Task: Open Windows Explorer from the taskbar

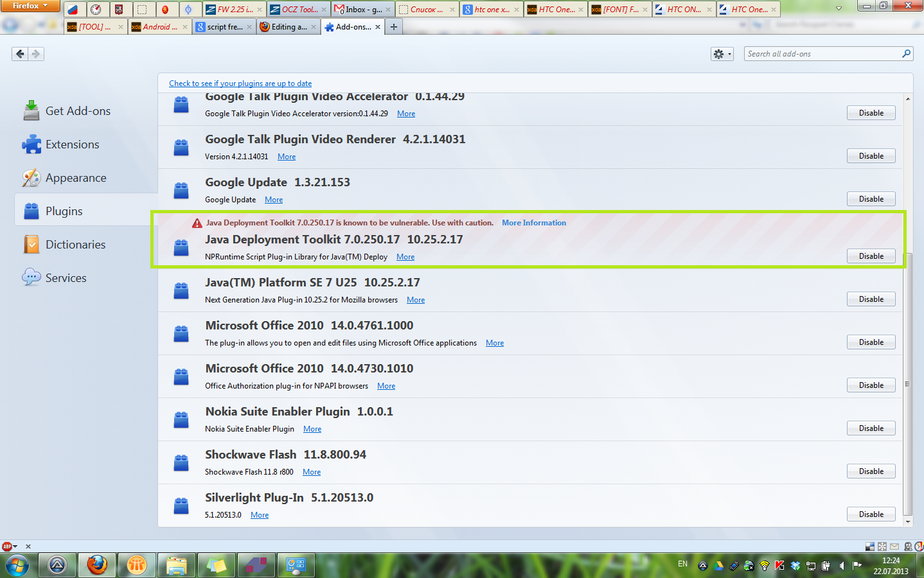Action: click(x=177, y=565)
